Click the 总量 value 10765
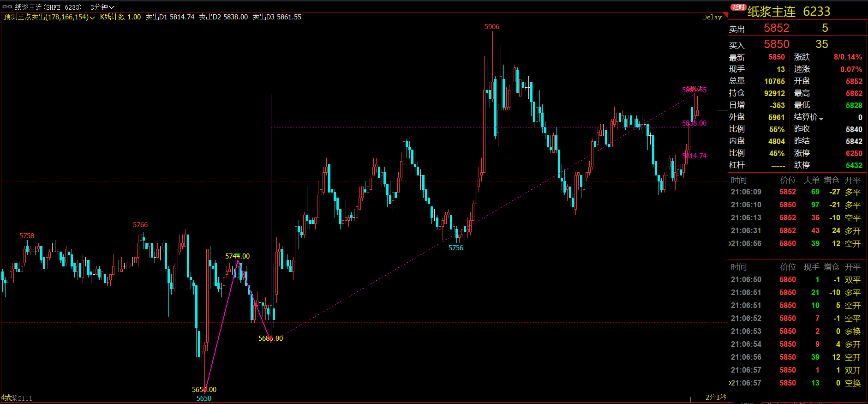This screenshot has width=868, height=404. click(774, 81)
